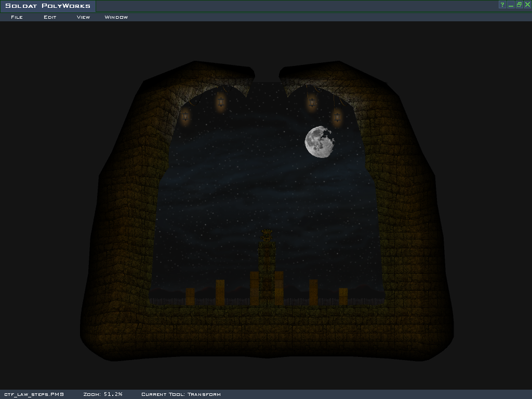
Task: Open the Edit menu
Action: click(50, 17)
